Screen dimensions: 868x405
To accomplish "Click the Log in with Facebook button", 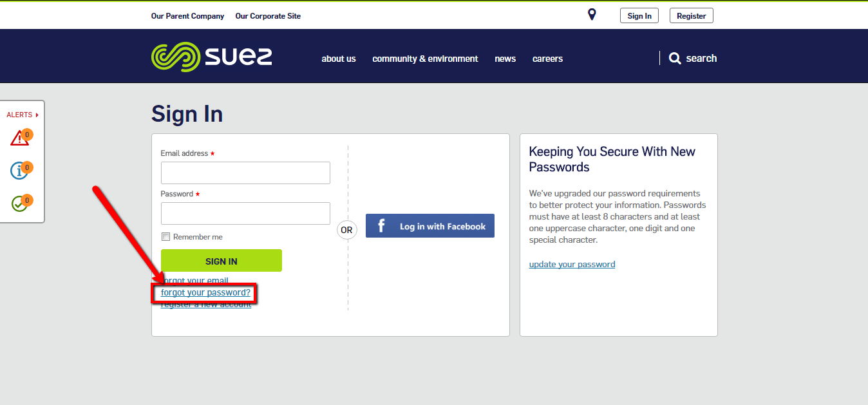I will (x=429, y=225).
